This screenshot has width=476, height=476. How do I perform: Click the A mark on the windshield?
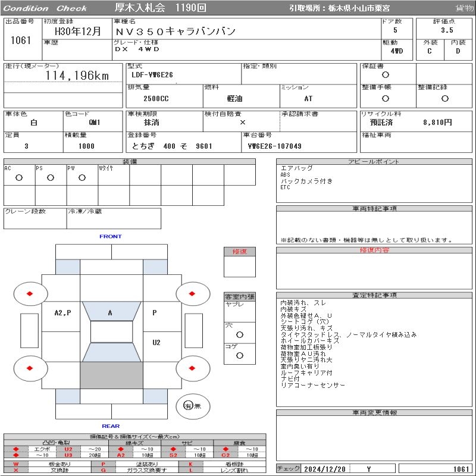coord(110,312)
